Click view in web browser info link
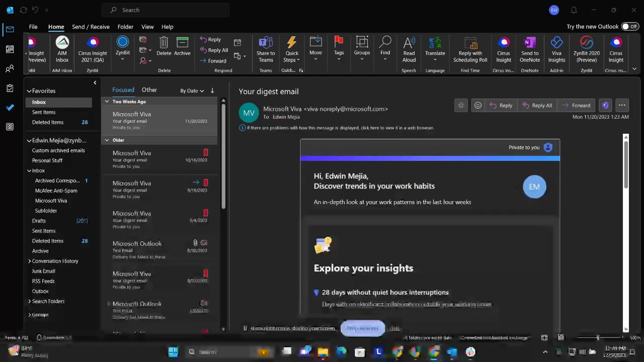This screenshot has height=362, width=644. click(x=340, y=128)
